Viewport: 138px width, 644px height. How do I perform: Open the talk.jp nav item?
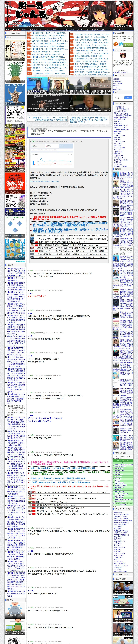tap(121, 29)
